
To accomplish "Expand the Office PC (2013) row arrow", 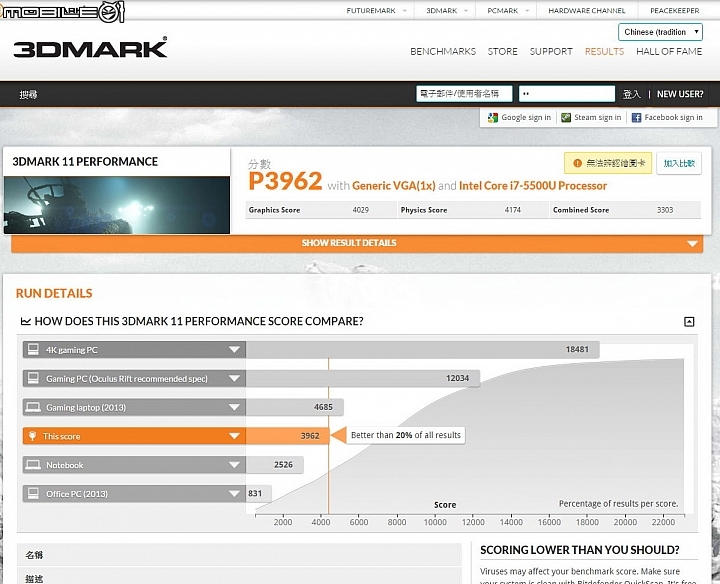I will click(x=234, y=494).
